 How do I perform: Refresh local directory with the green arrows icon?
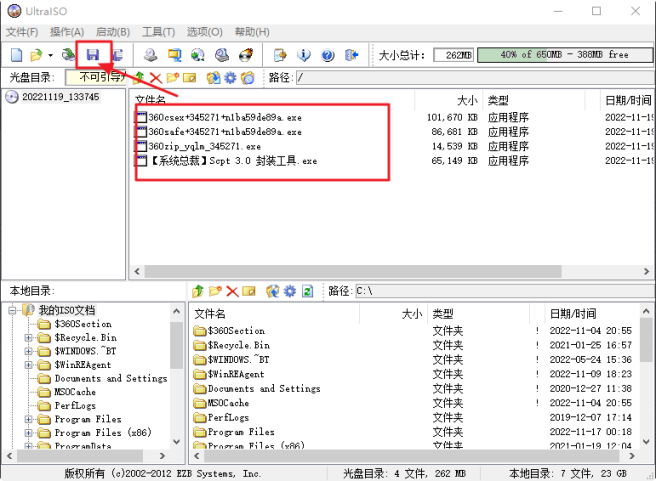pos(308,291)
